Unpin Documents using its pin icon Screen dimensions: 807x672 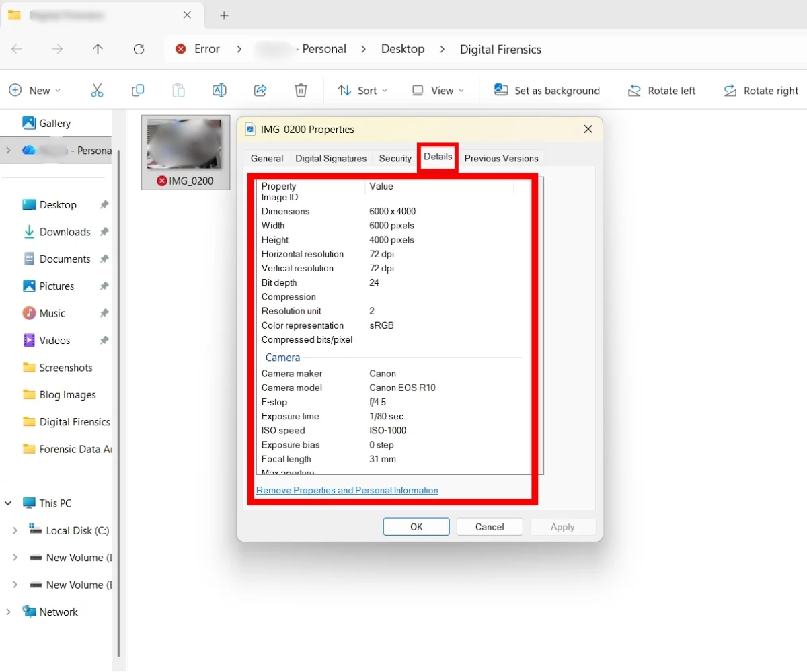click(104, 259)
